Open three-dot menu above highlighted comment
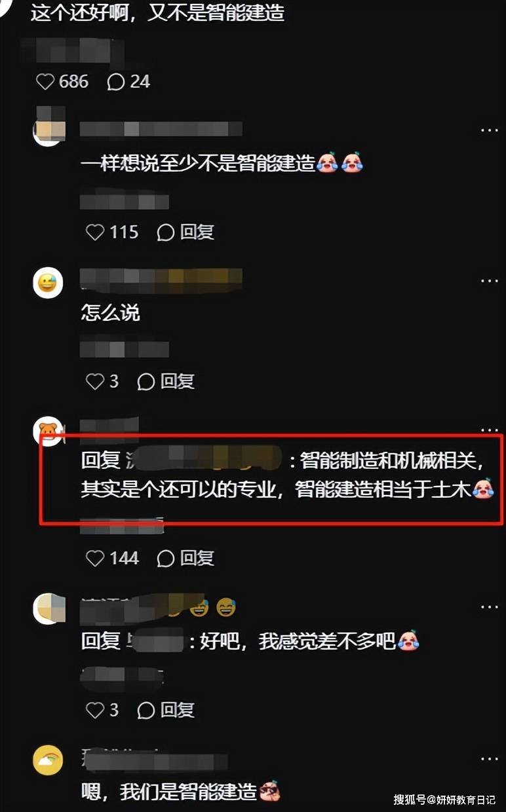The image size is (506, 812). [489, 430]
